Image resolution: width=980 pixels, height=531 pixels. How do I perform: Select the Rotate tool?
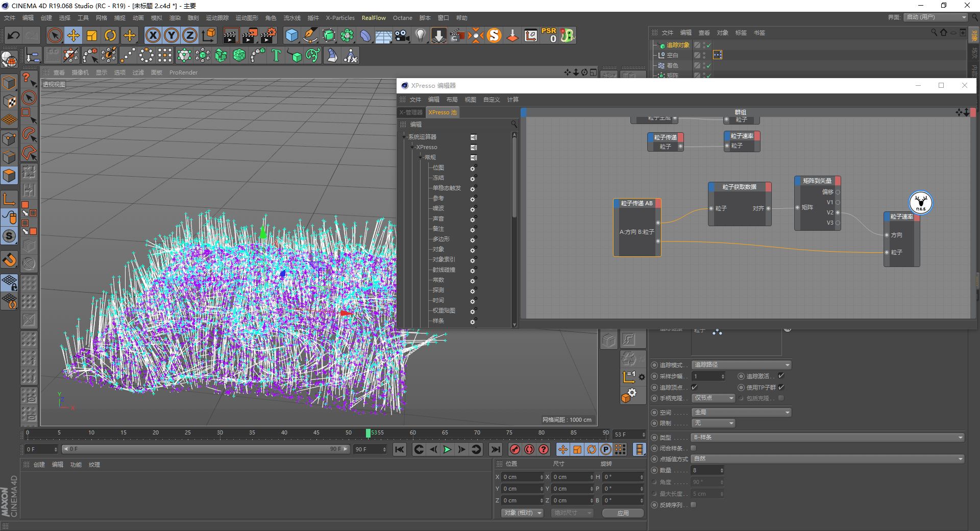click(x=111, y=35)
